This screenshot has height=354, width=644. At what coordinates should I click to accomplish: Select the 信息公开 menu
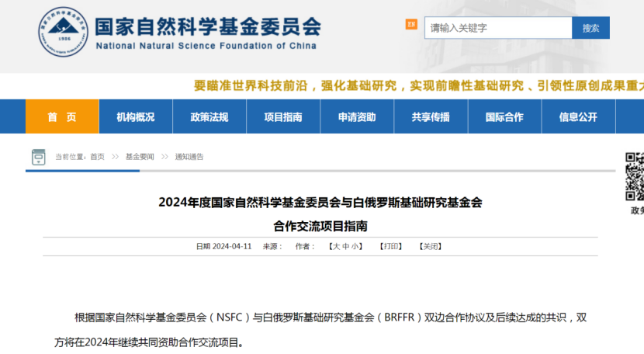click(578, 117)
